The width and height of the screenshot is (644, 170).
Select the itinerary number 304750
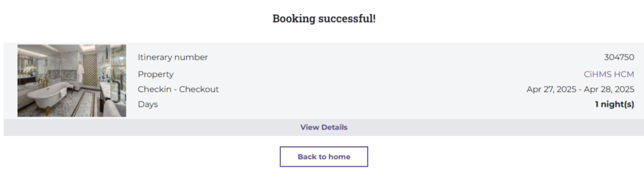[x=619, y=57]
